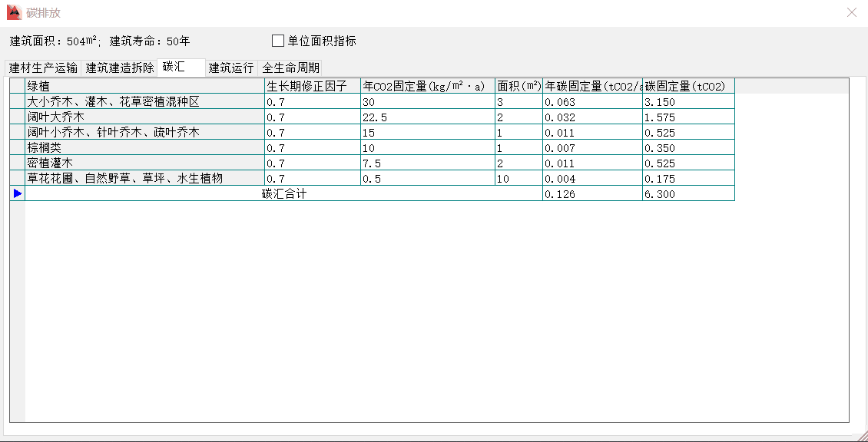Image resolution: width=868 pixels, height=442 pixels.
Task: Click the 6.300 total carbon fixation cell
Action: 687,194
